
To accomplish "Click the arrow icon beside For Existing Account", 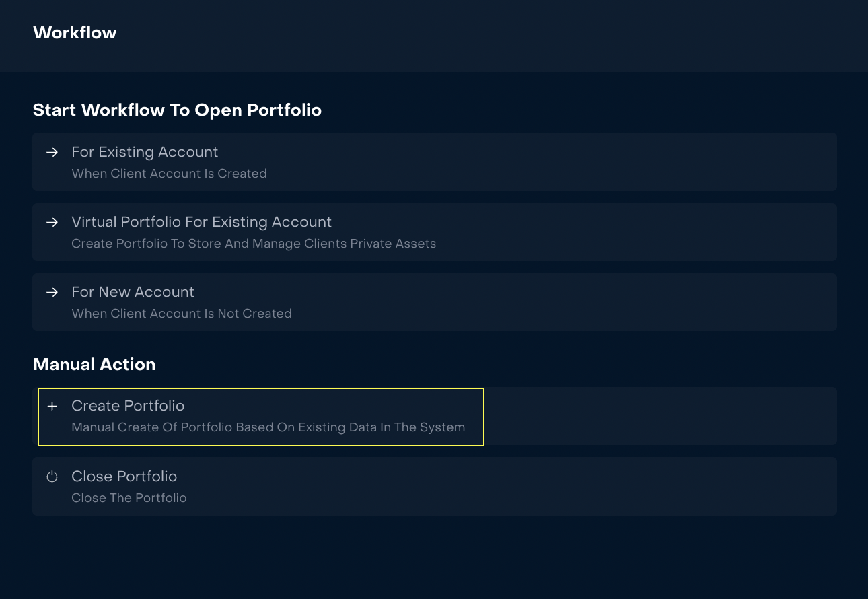I will click(52, 153).
